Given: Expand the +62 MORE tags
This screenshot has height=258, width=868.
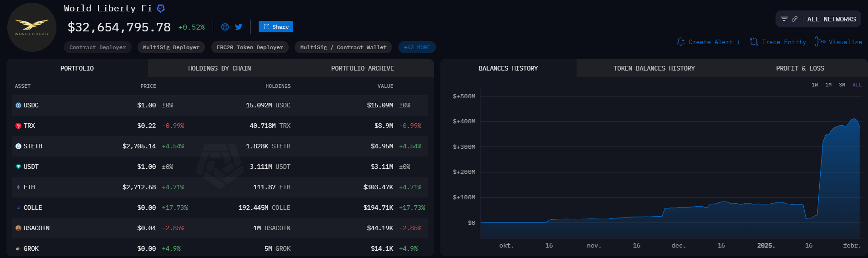Looking at the screenshot, I should pos(417,47).
